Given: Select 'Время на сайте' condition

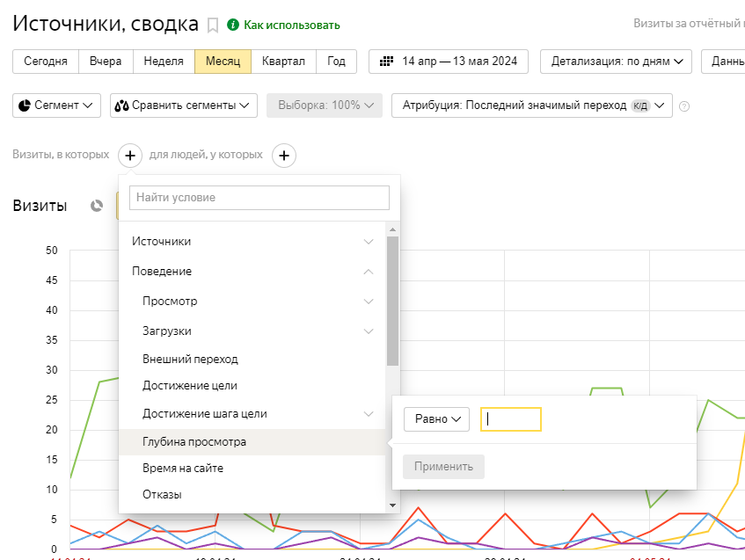Looking at the screenshot, I should 183,469.
